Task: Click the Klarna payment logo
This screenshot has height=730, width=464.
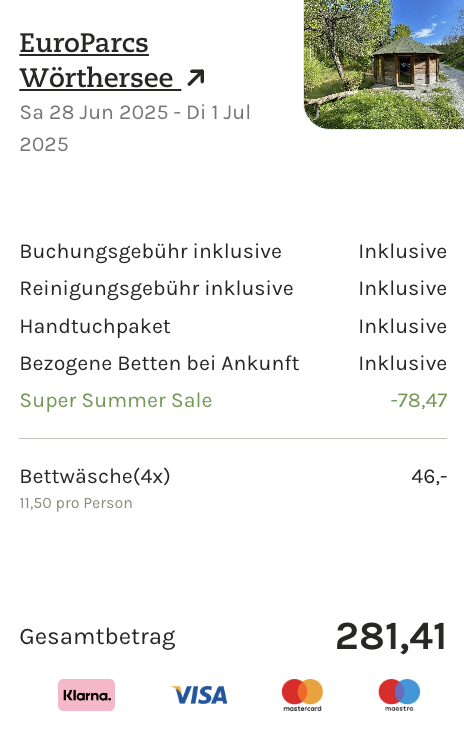Action: pos(87,695)
